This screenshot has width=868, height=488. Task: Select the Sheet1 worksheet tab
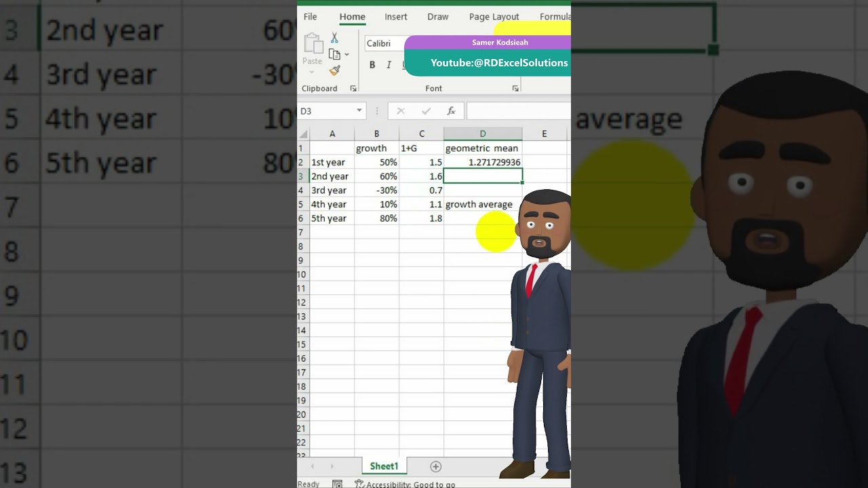(384, 466)
